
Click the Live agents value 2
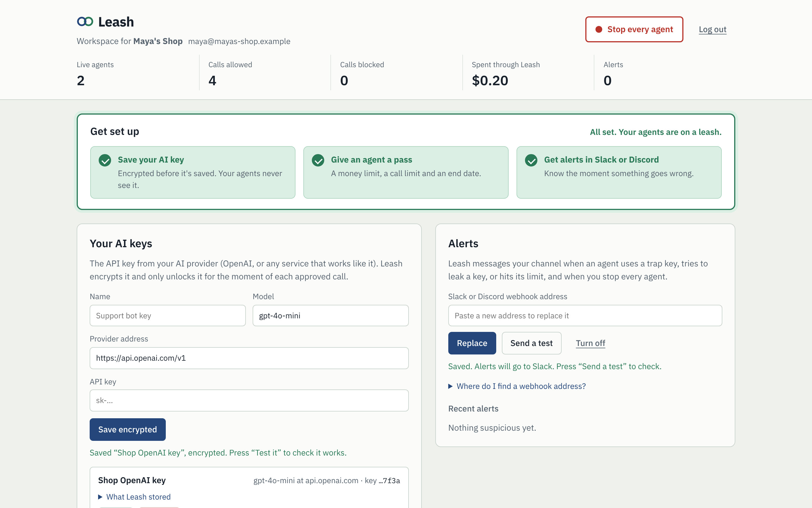[x=81, y=81]
